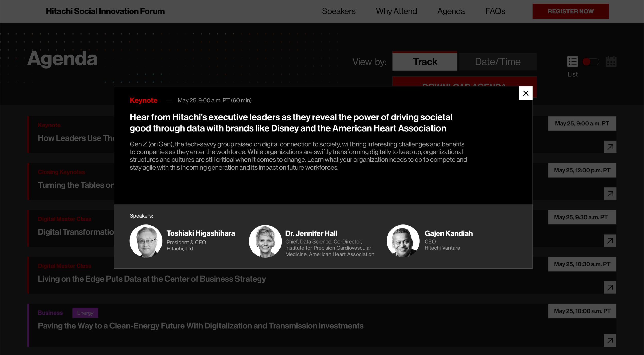Switch to Track view tab
644x355 pixels.
click(425, 62)
